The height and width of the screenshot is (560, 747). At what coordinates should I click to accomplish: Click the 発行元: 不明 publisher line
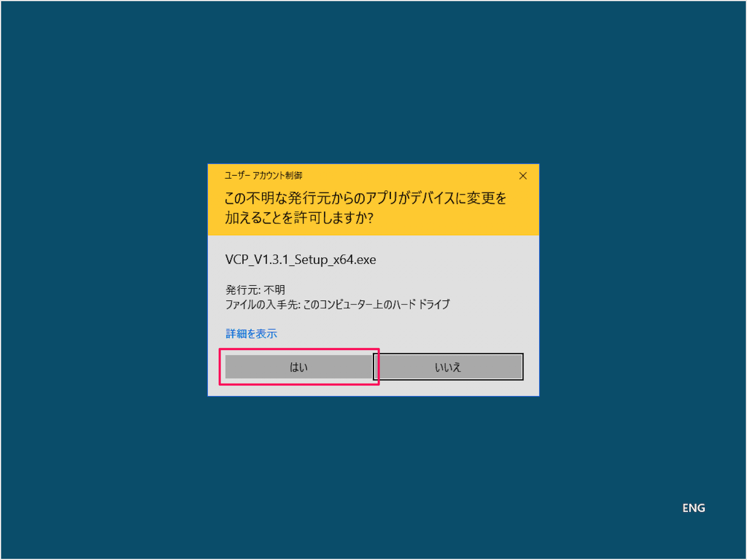pos(255,290)
